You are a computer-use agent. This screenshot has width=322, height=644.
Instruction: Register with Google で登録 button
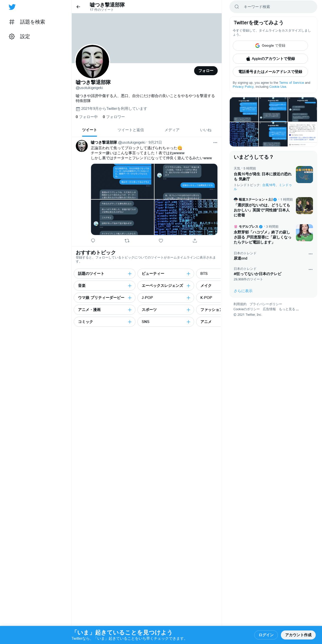tap(270, 46)
